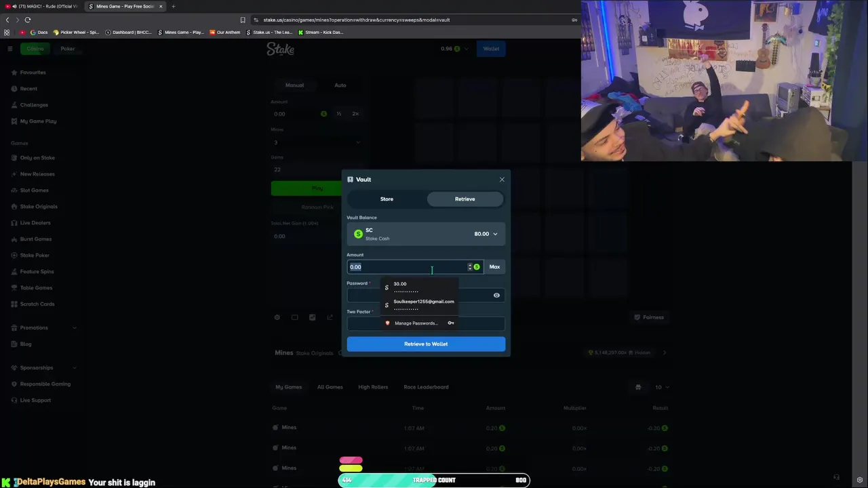Open the Wallet button
This screenshot has width=868, height=488.
coord(491,49)
